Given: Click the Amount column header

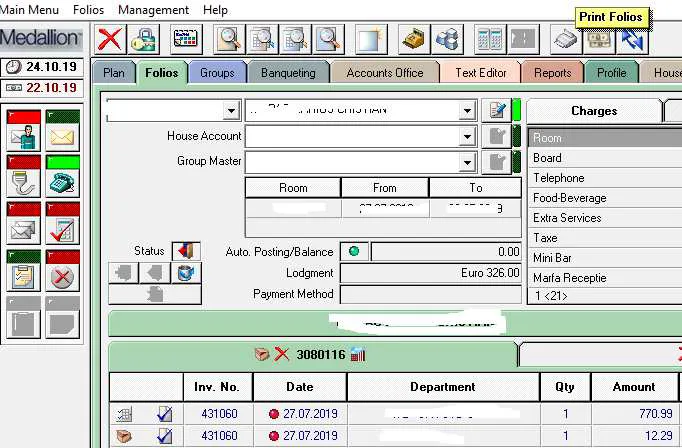Looking at the screenshot, I should pyautogui.click(x=634, y=387).
